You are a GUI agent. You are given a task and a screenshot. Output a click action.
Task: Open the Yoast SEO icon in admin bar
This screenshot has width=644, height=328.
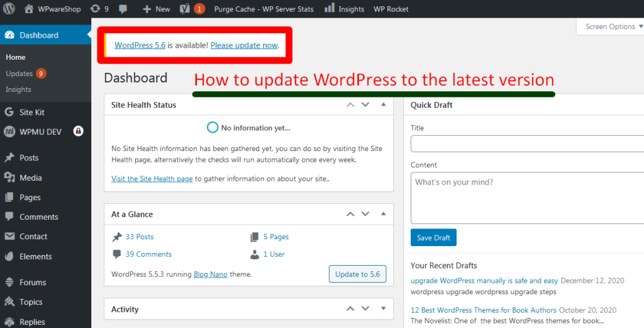185,9
